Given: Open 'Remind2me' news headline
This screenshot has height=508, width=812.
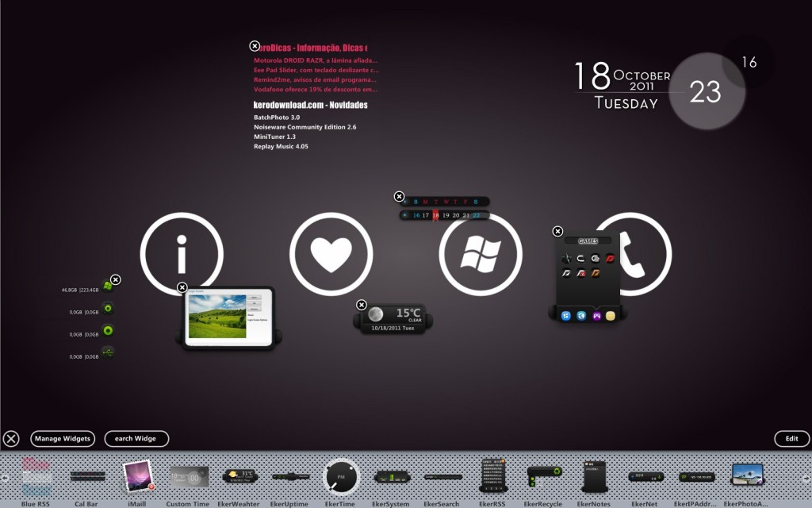Looking at the screenshot, I should (x=315, y=80).
